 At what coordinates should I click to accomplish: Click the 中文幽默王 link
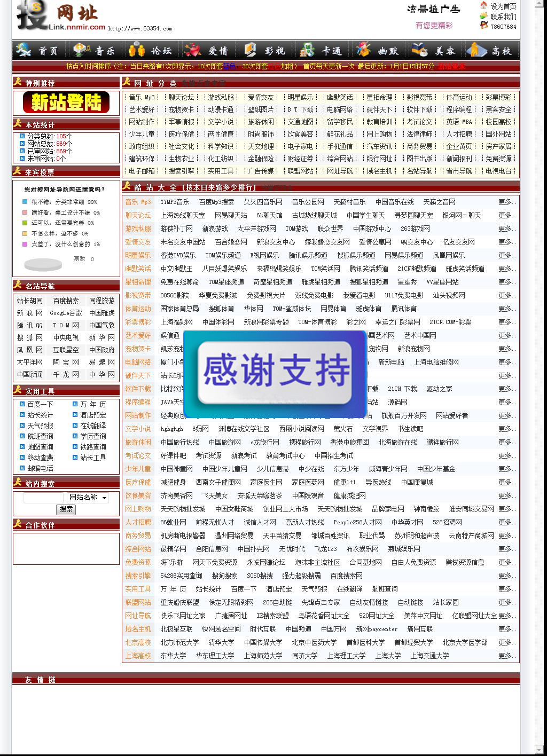pos(176,269)
